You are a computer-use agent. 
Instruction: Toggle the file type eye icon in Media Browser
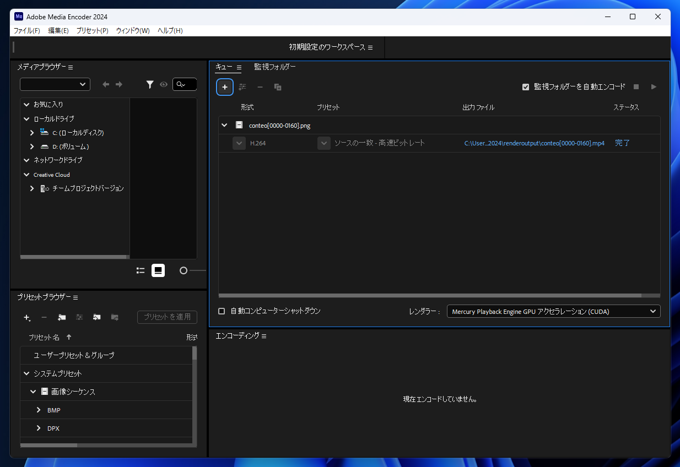(x=164, y=85)
